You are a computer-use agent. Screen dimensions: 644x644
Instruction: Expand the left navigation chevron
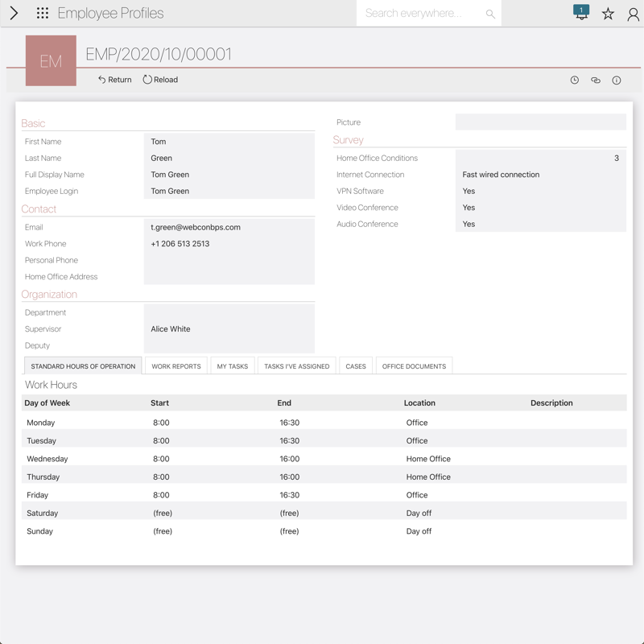coord(14,13)
